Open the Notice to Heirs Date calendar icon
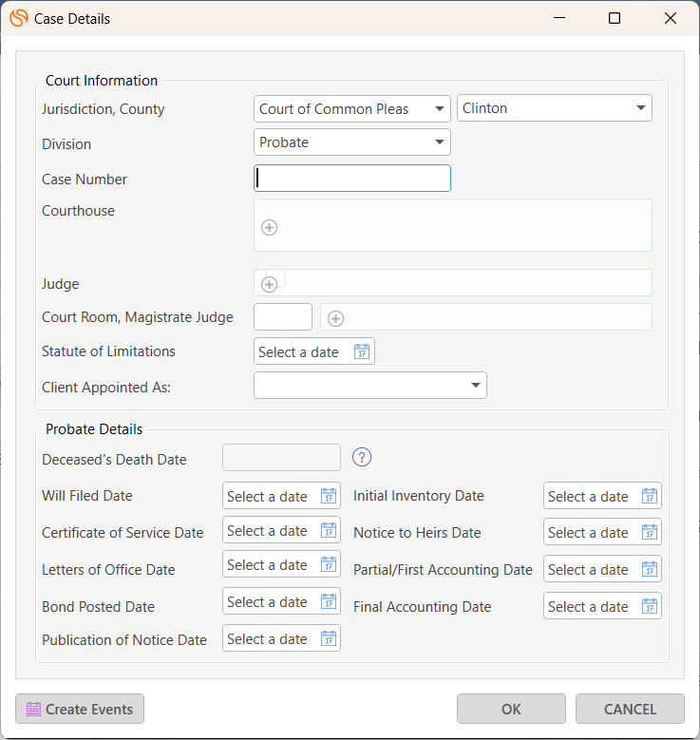The height and width of the screenshot is (740, 700). [650, 532]
